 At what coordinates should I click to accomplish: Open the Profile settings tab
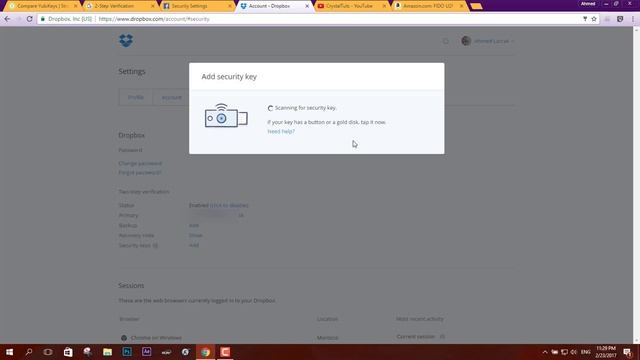coord(136,97)
